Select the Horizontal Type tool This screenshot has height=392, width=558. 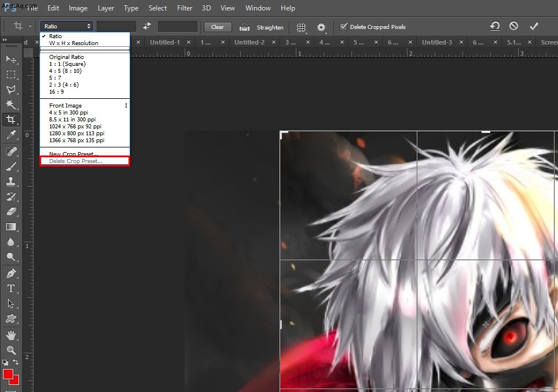click(x=11, y=289)
